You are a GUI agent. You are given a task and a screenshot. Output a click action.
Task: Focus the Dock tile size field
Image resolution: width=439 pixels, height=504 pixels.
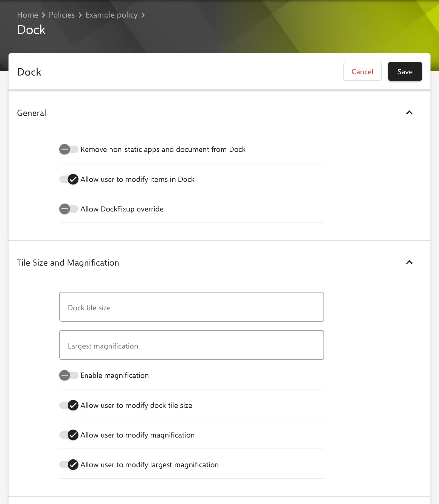tap(192, 307)
